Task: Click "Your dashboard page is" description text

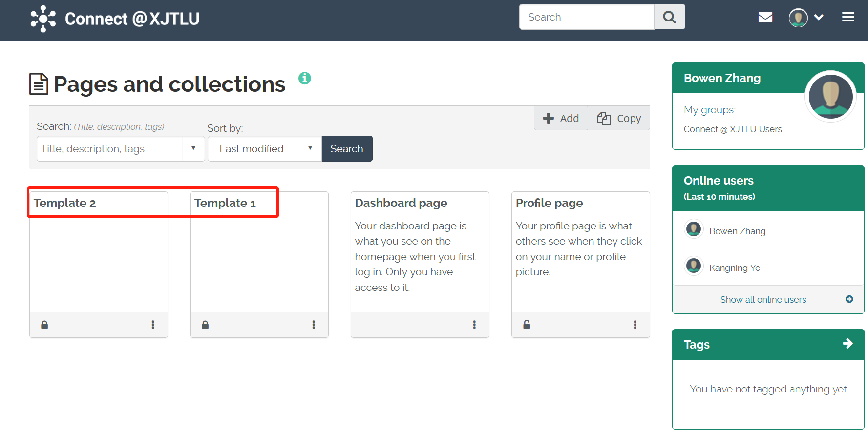Action: [x=410, y=226]
